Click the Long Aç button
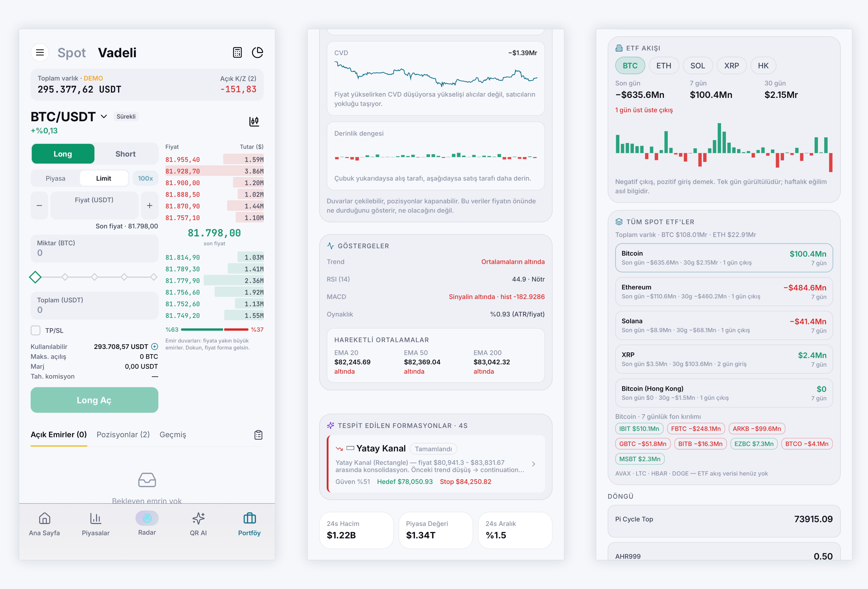This screenshot has height=589, width=868. tap(94, 400)
